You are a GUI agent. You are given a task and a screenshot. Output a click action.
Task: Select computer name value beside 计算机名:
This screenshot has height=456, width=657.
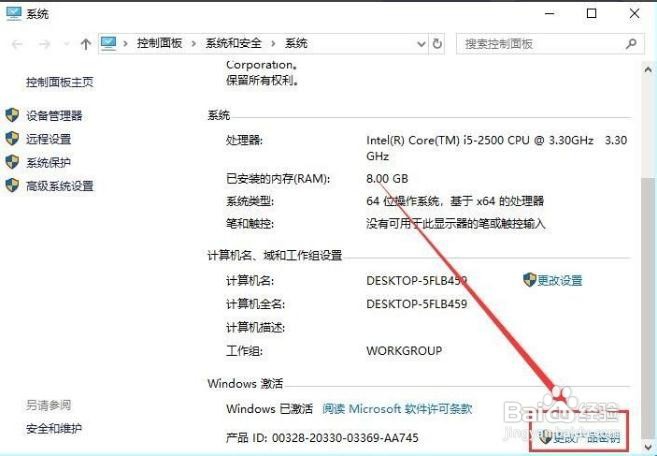pyautogui.click(x=416, y=280)
